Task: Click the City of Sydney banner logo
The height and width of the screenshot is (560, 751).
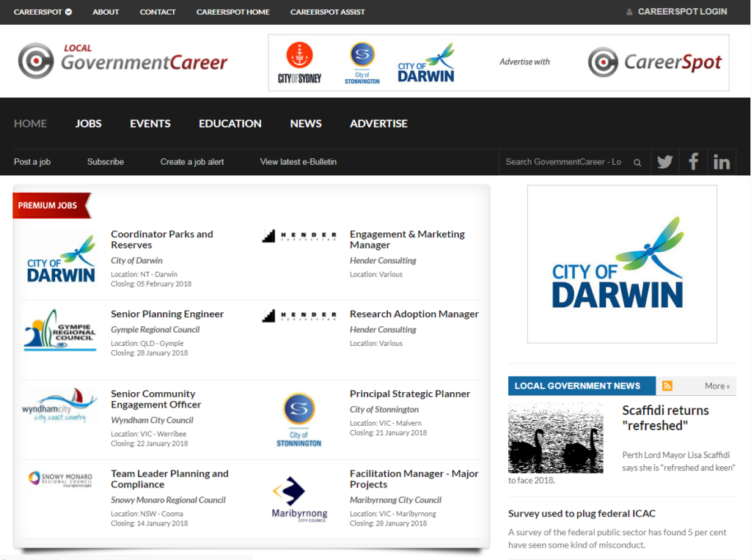Action: (299, 63)
